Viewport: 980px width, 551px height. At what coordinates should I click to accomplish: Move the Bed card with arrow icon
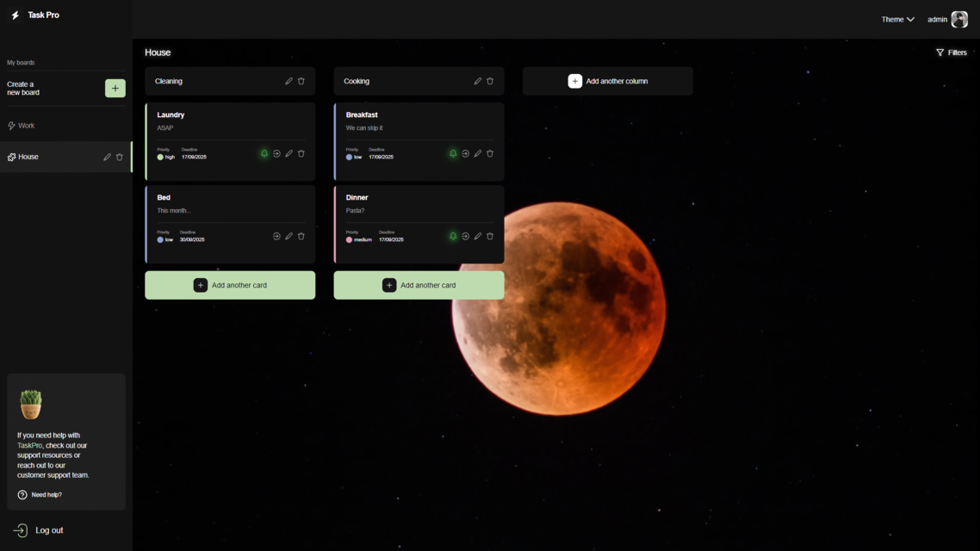[276, 236]
